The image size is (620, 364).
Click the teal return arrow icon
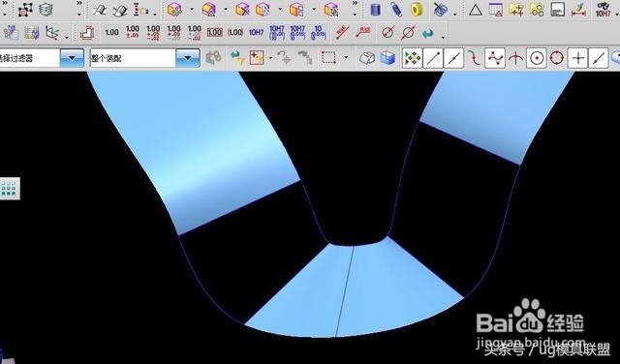428,34
